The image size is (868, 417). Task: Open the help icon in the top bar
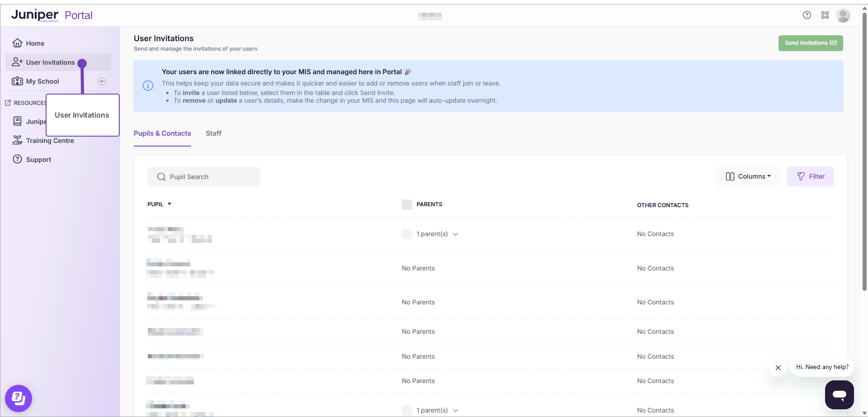point(807,15)
